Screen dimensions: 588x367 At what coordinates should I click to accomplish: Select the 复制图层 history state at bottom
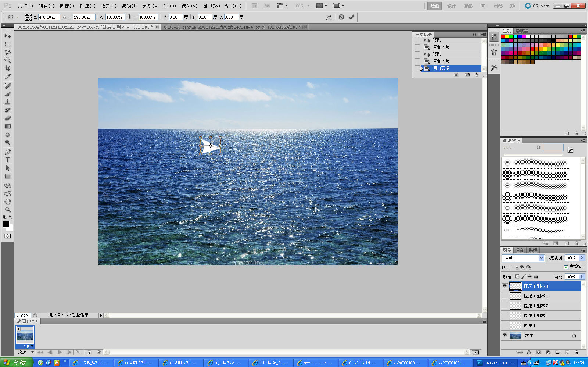441,61
